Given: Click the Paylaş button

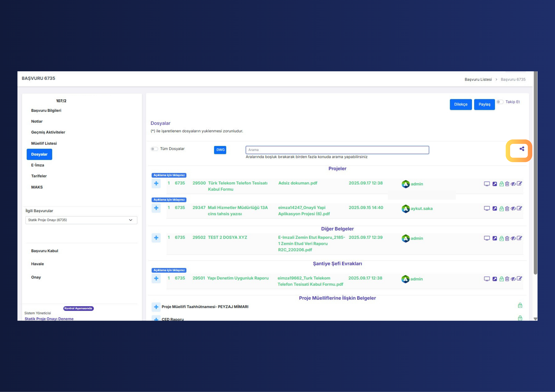Looking at the screenshot, I should point(484,104).
